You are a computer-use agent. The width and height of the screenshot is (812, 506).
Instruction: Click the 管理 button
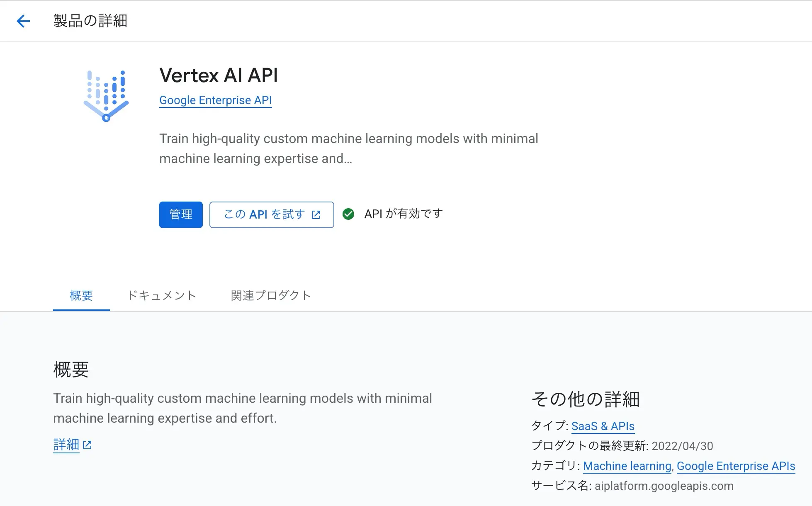[x=181, y=214]
